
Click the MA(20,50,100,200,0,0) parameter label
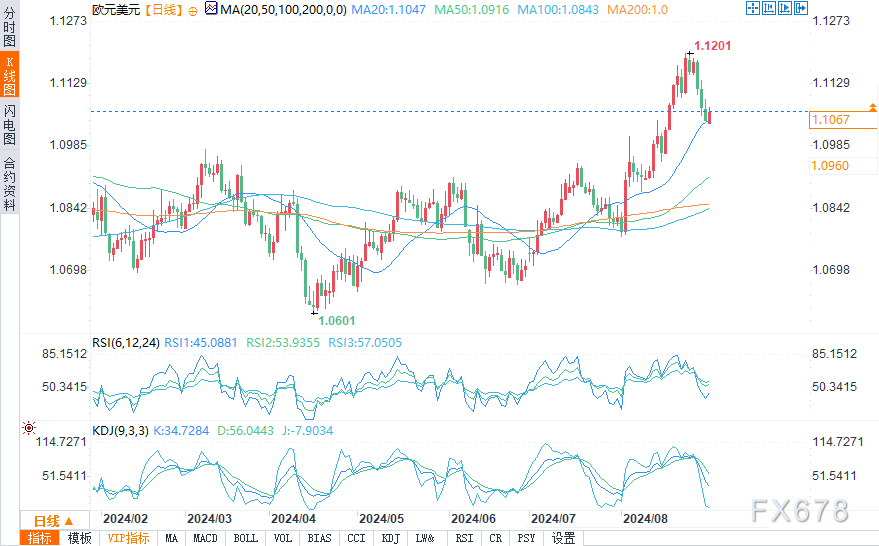pos(283,10)
